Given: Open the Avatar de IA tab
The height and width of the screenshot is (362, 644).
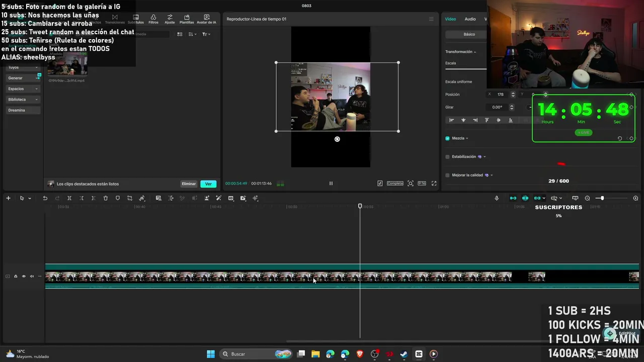Looking at the screenshot, I should click(x=206, y=19).
